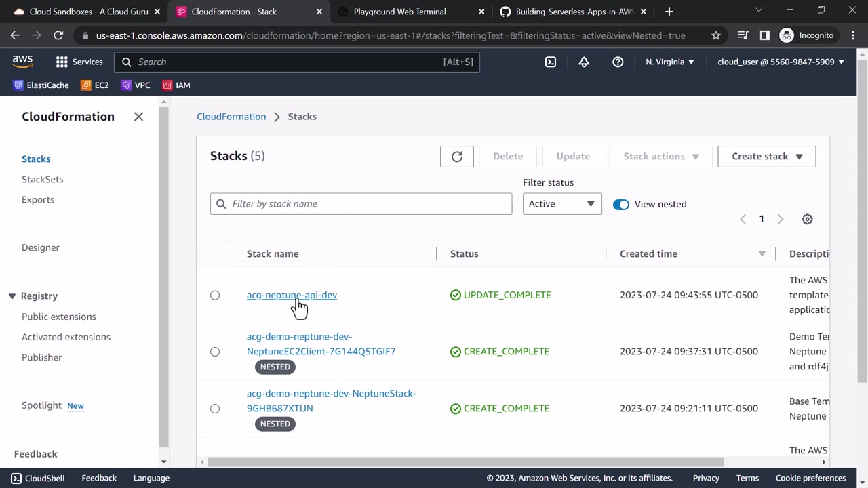Open the AWS CloudShell icon in top bar
The image size is (868, 488).
(x=551, y=62)
